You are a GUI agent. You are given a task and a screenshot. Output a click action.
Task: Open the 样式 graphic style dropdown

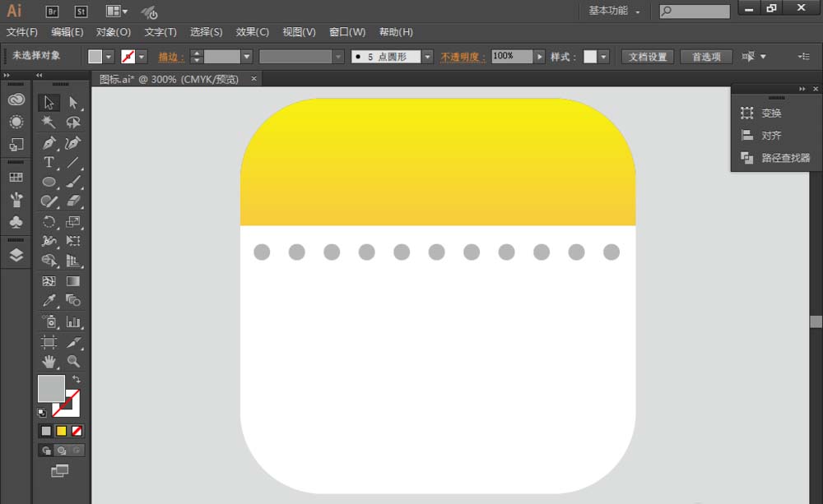tap(603, 56)
